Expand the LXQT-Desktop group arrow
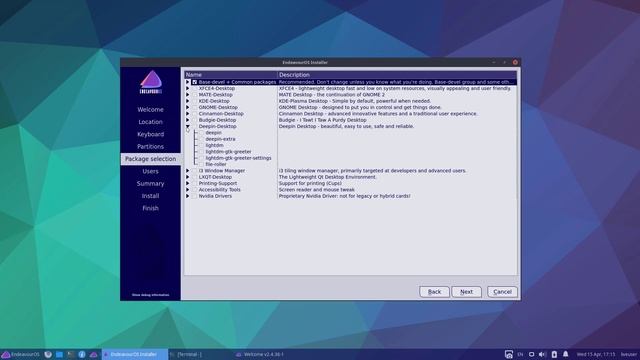The image size is (640, 360). 188,177
